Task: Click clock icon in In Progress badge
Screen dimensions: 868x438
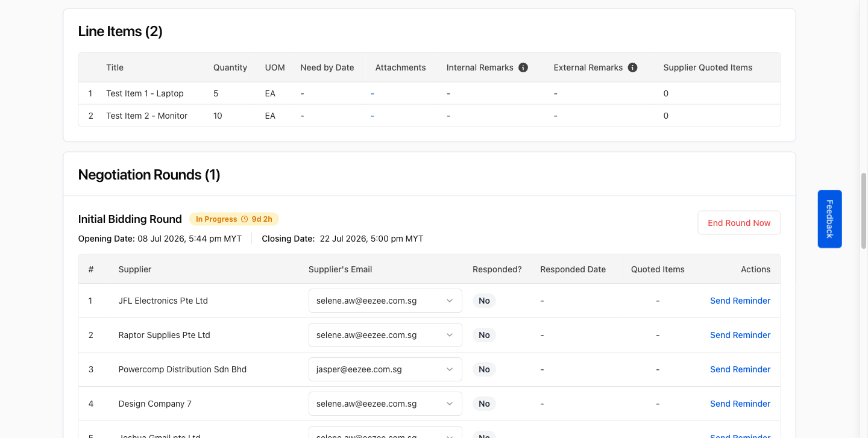Action: pyautogui.click(x=244, y=219)
